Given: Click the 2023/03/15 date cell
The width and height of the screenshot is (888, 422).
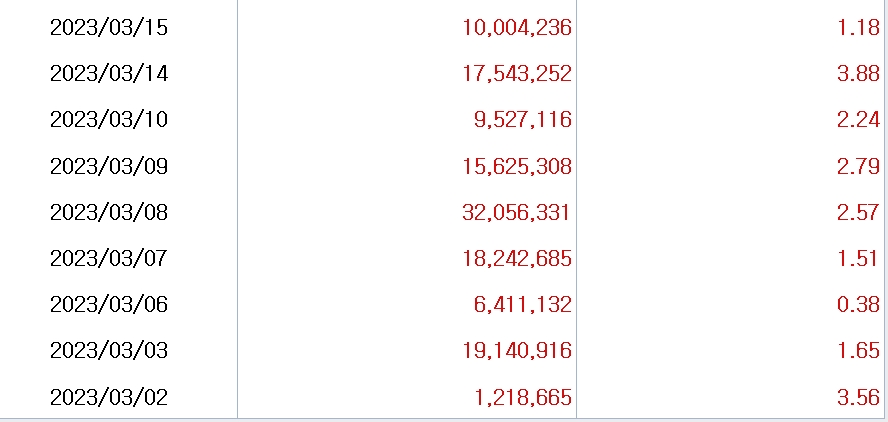Looking at the screenshot, I should tap(109, 27).
